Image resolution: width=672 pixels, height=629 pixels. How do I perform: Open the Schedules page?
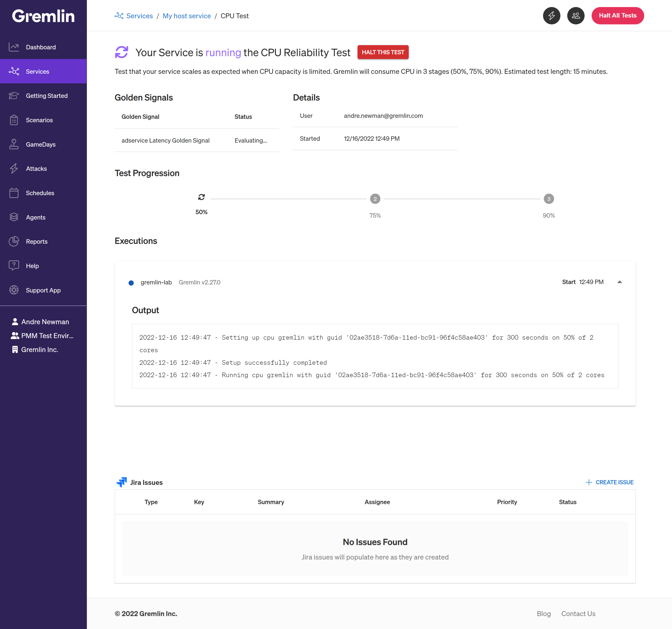(43, 193)
